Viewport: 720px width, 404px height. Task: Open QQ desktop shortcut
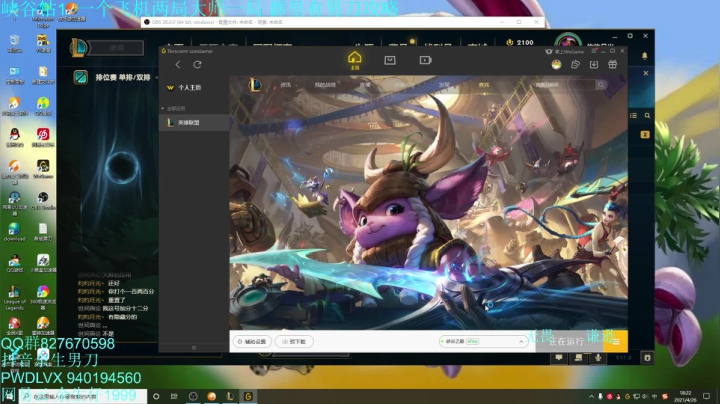pos(15,137)
